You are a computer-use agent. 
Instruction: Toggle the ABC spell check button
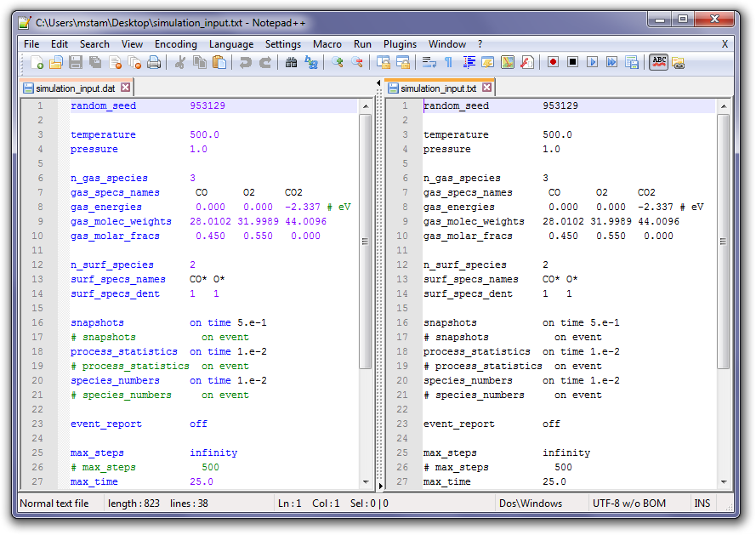(658, 62)
